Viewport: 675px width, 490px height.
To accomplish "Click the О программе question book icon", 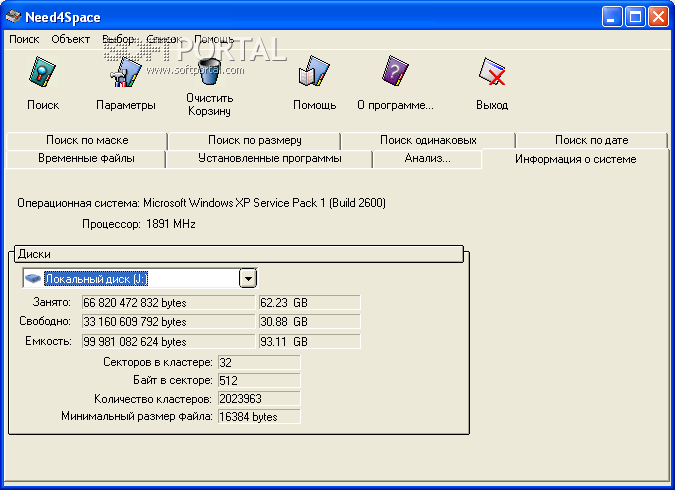I will point(395,71).
